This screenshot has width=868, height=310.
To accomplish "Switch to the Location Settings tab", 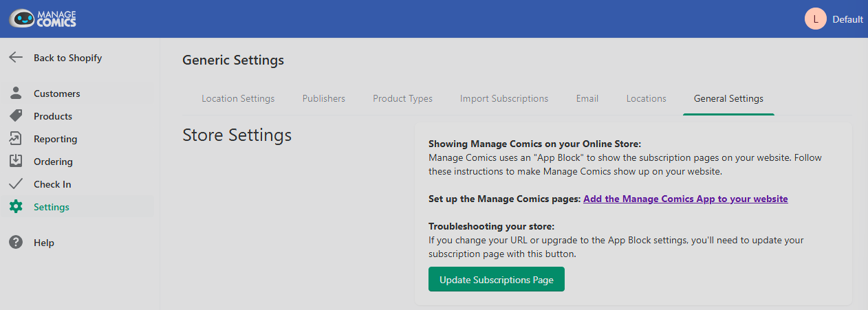I will [x=238, y=98].
